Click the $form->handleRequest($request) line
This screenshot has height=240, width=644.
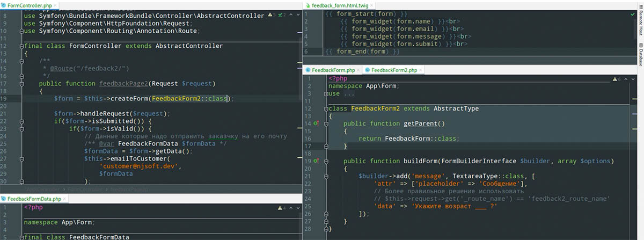coord(112,114)
